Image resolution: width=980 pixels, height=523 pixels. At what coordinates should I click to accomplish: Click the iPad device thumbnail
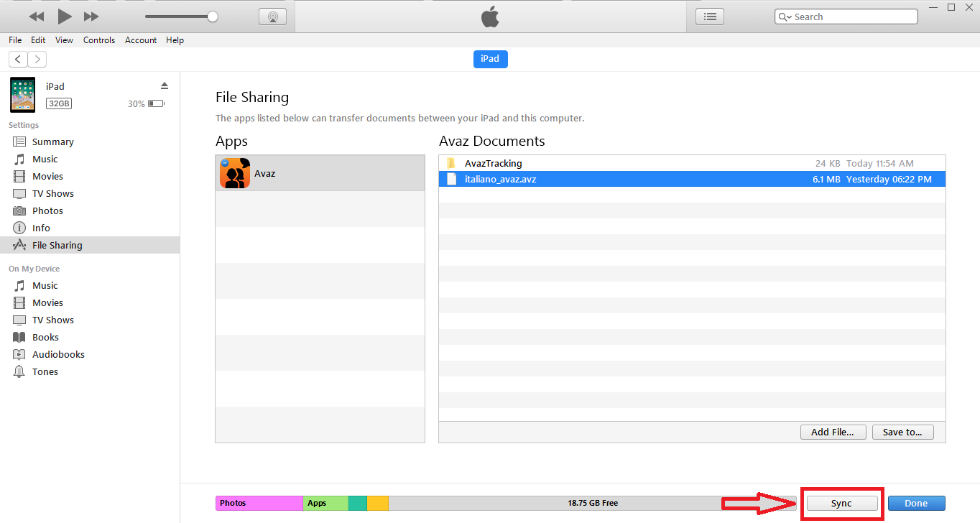click(22, 95)
